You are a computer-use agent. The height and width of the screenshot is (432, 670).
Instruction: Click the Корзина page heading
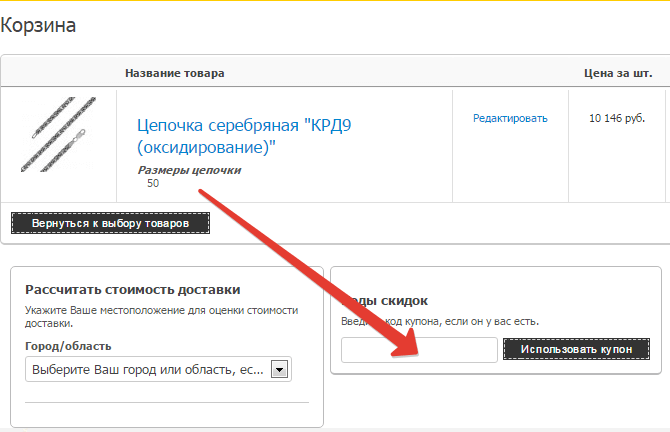(38, 25)
